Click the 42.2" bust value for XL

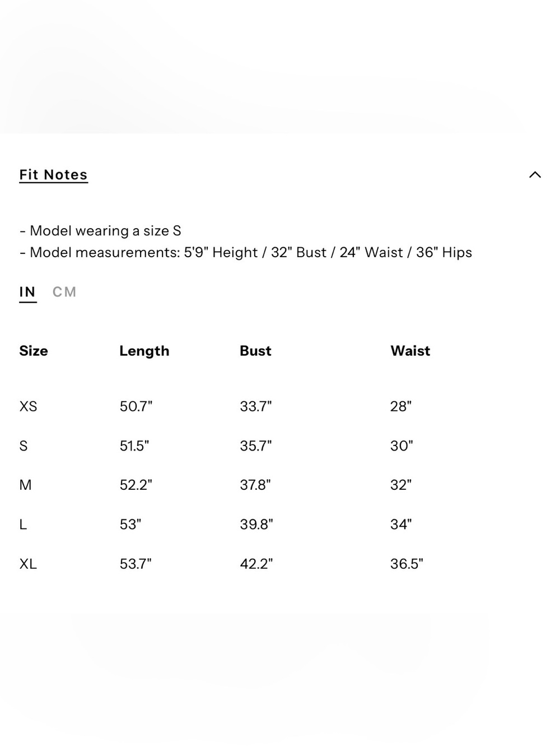point(256,564)
